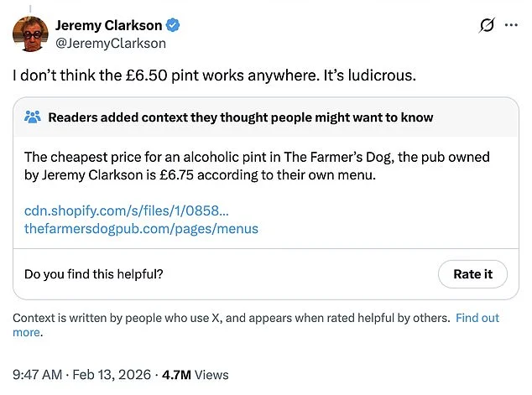Click the "Context is written by people" disclaimer

coord(231,318)
